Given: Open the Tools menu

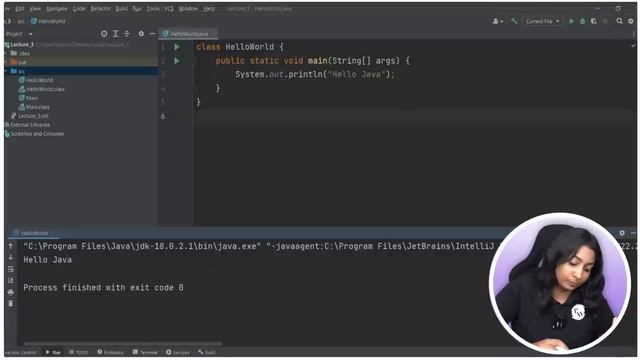Looking at the screenshot, I should point(153,9).
